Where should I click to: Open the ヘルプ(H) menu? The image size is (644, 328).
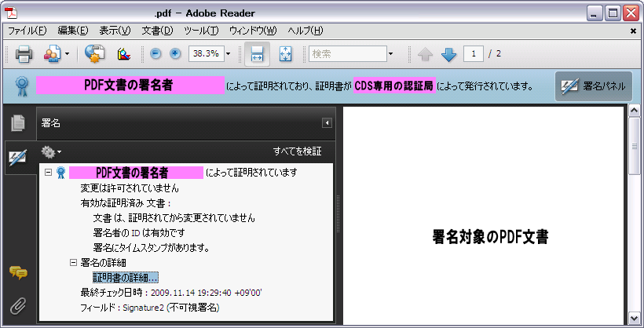pos(306,31)
